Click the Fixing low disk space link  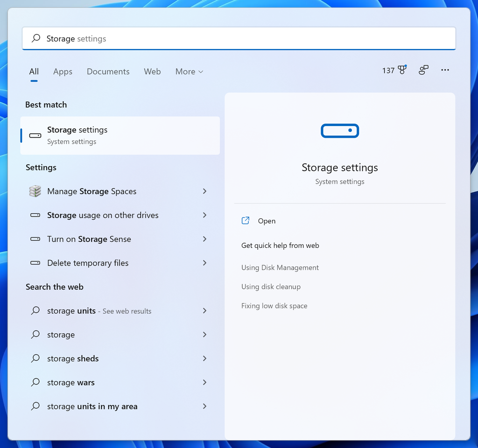[274, 306]
